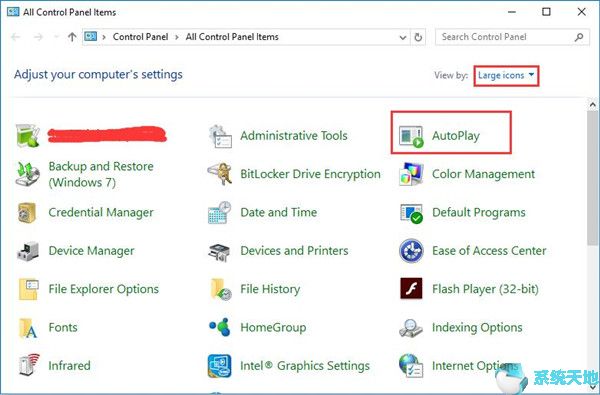This screenshot has width=600, height=395.
Task: Click the Indexing Options text link
Action: pos(477,327)
